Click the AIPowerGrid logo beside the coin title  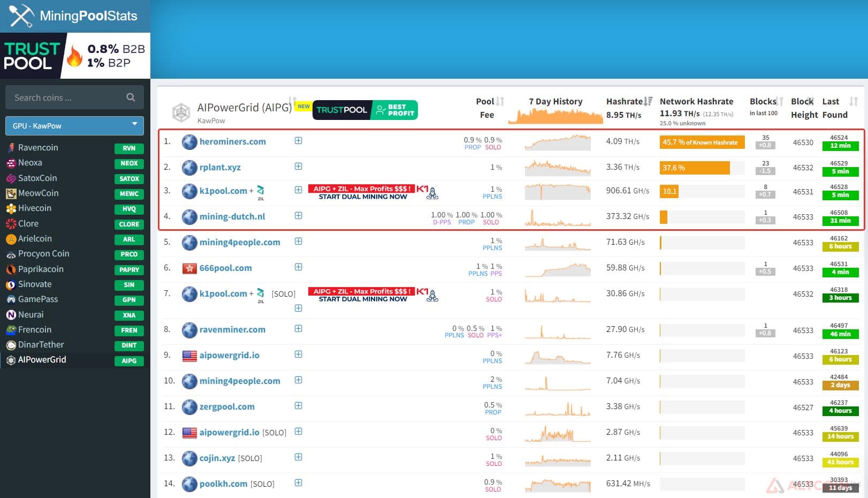click(x=181, y=112)
